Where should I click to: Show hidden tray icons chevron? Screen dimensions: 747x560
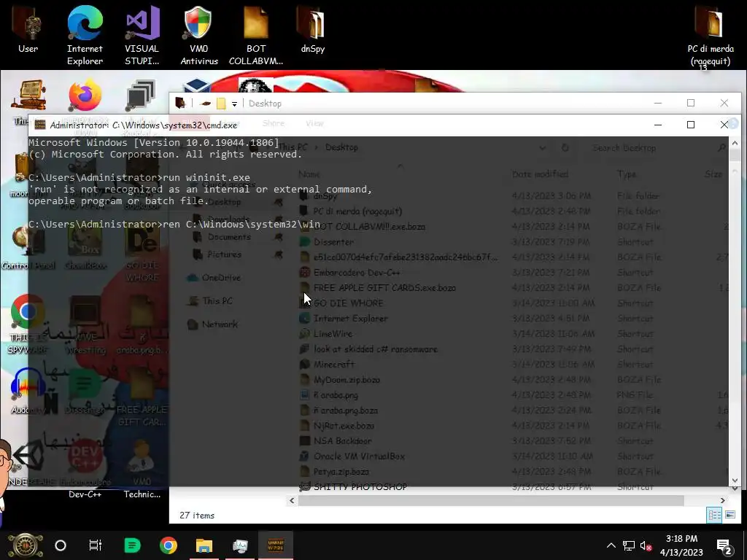[x=611, y=545]
